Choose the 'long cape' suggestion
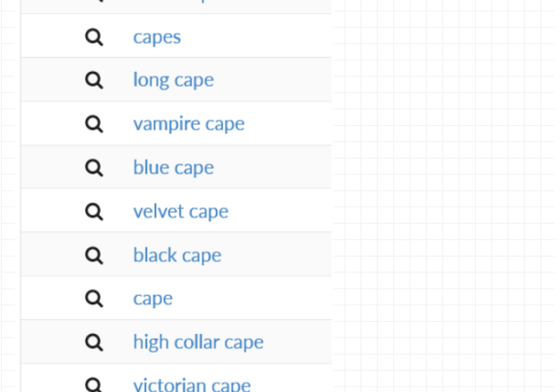The height and width of the screenshot is (392, 560). click(174, 80)
